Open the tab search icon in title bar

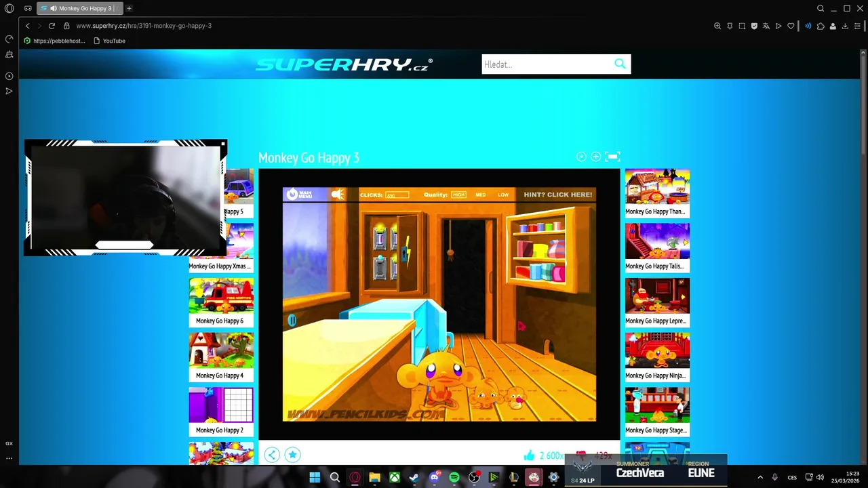pos(821,8)
